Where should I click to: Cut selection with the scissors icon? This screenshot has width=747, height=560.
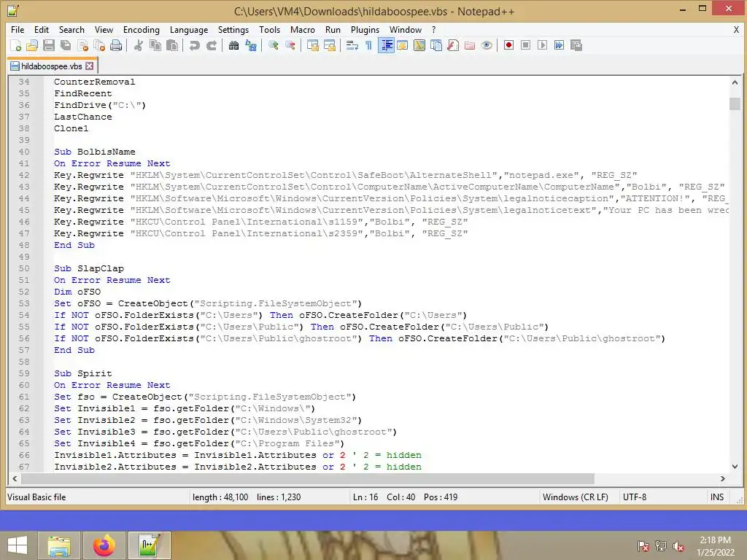pos(138,45)
